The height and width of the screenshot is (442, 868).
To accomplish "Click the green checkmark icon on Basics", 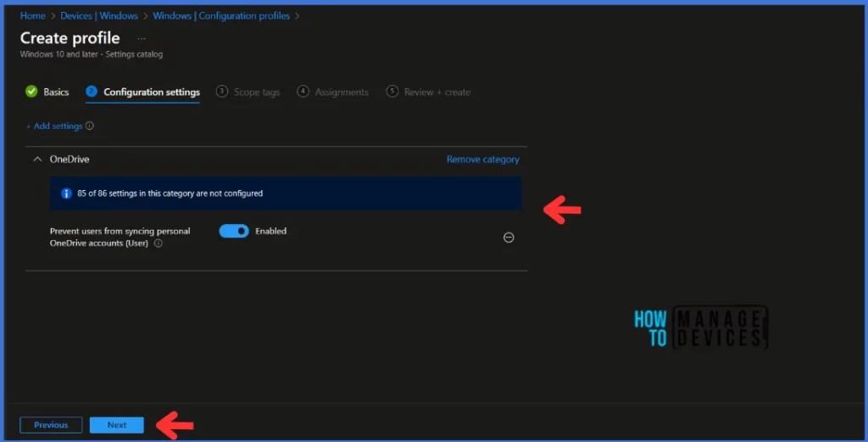I will [31, 92].
